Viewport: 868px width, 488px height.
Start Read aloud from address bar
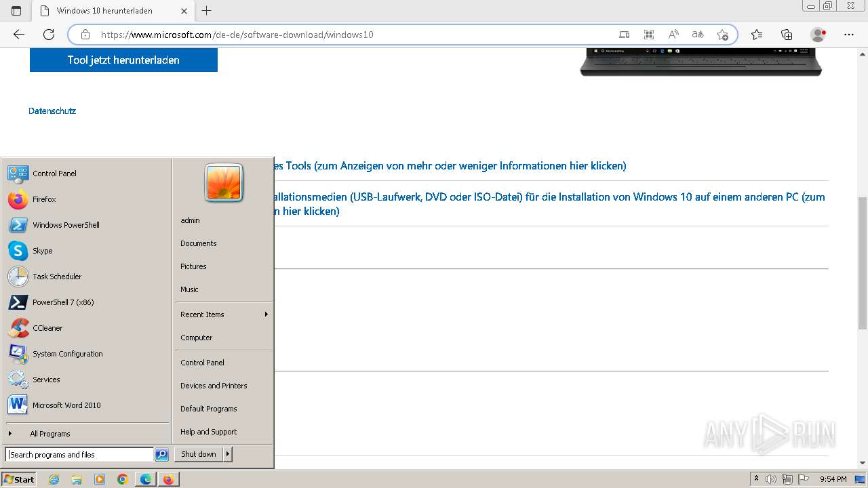click(673, 35)
